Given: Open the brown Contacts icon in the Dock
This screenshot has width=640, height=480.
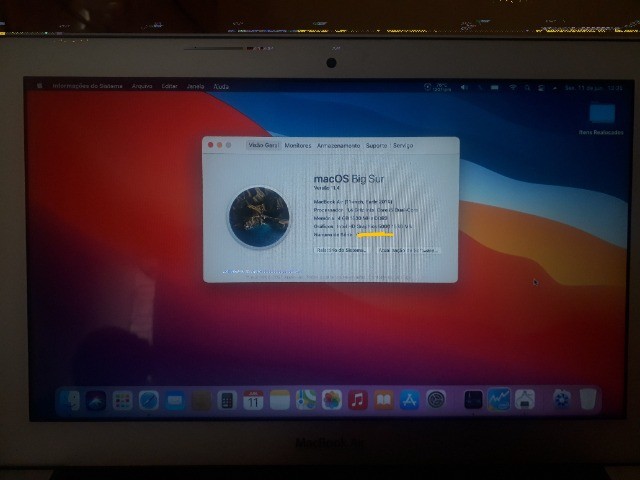Looking at the screenshot, I should [x=201, y=400].
